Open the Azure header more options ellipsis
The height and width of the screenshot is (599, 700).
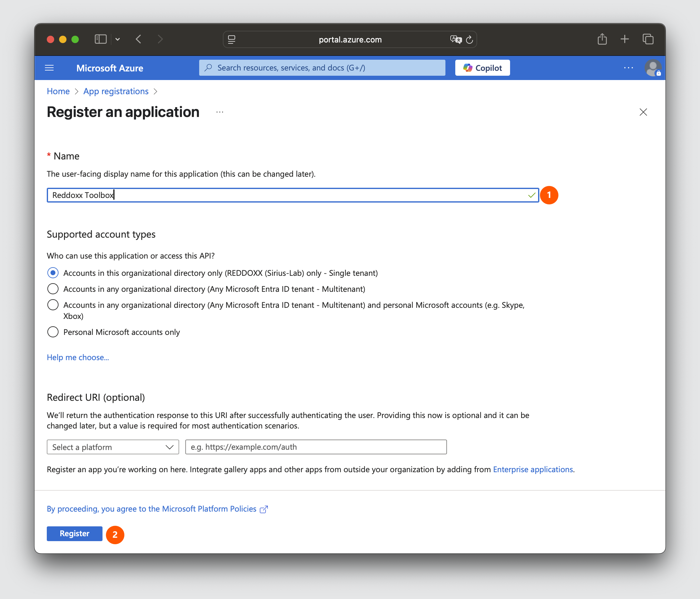628,68
